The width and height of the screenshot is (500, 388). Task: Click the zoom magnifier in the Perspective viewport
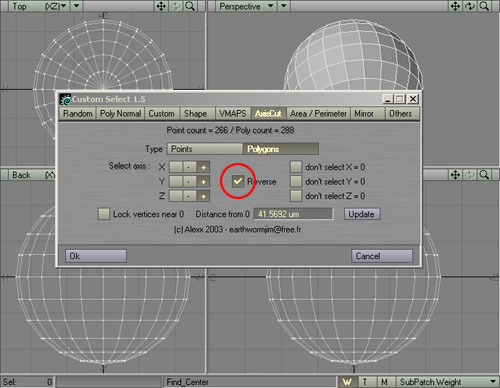pyautogui.click(x=484, y=6)
